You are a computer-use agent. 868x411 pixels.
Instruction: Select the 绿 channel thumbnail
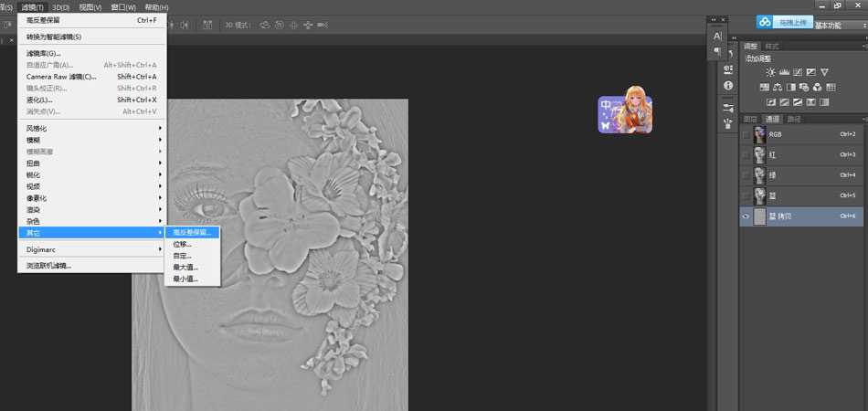point(759,175)
